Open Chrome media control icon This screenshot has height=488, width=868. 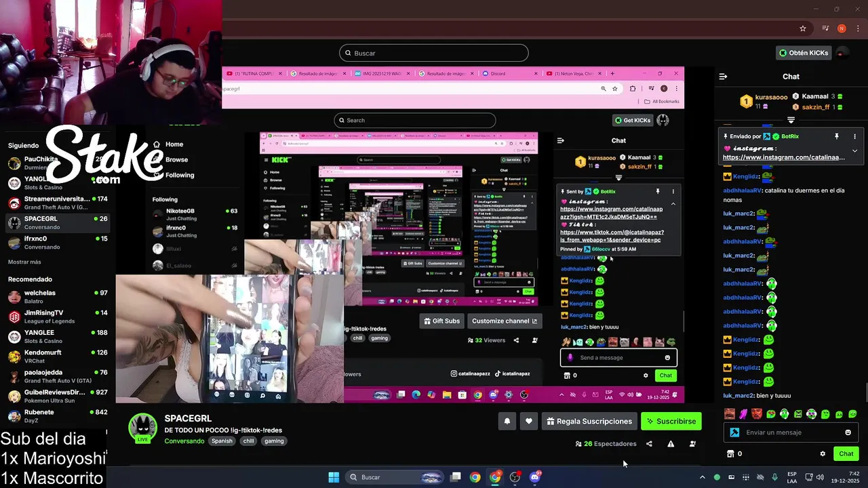point(825,28)
